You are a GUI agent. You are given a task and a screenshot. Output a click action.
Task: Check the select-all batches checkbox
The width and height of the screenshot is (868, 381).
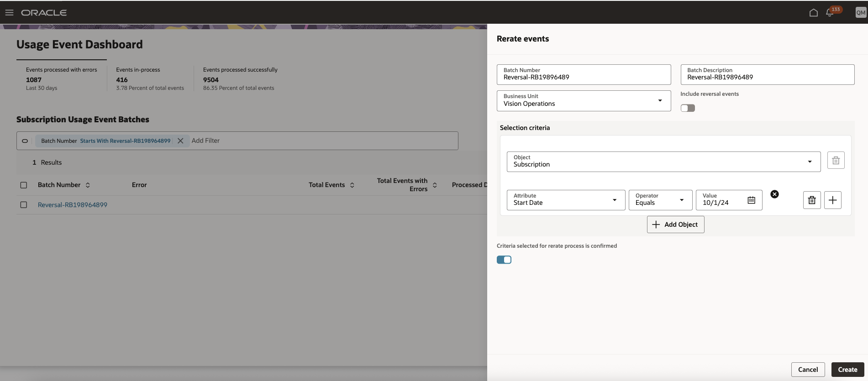click(24, 185)
